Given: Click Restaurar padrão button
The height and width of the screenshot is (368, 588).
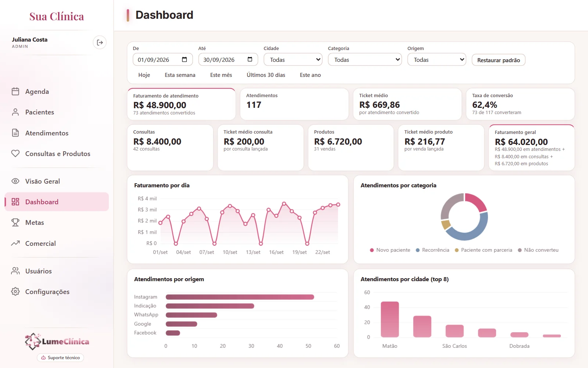Looking at the screenshot, I should tap(498, 60).
